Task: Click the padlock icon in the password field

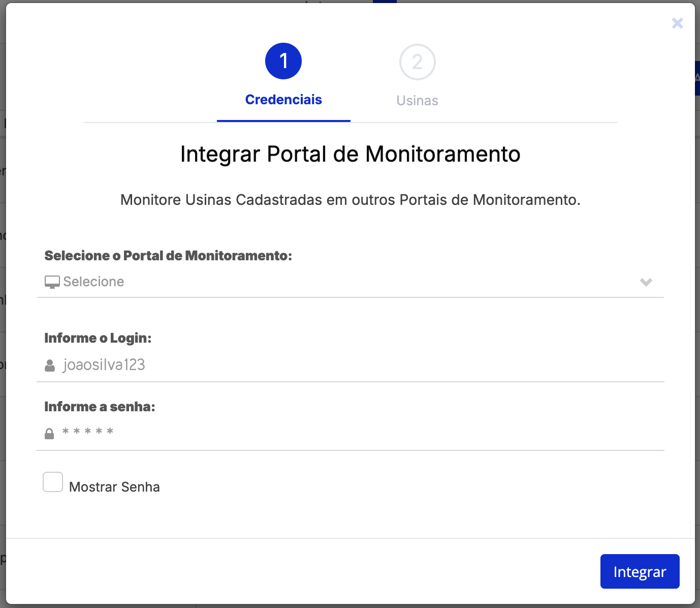Action: [49, 433]
